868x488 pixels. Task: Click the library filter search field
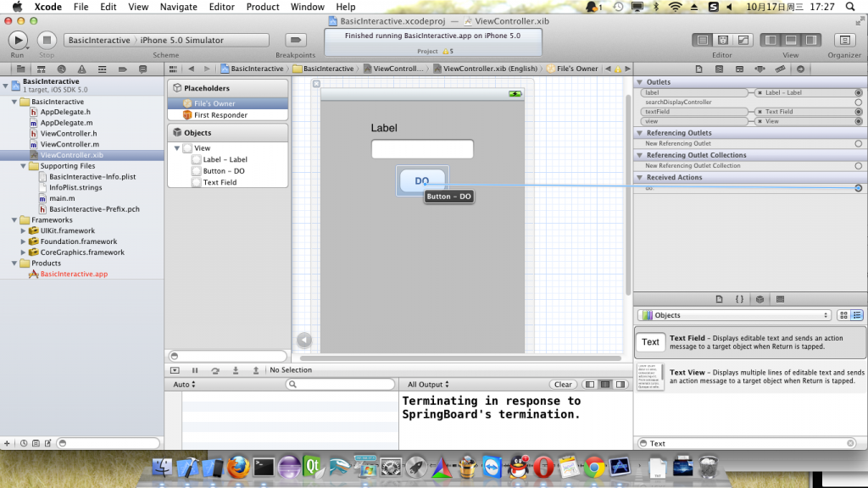click(x=748, y=443)
